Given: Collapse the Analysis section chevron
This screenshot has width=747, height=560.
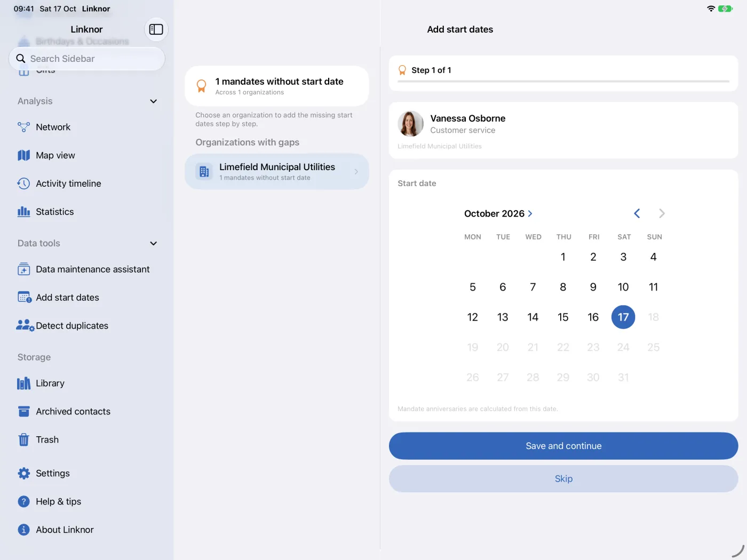Looking at the screenshot, I should pyautogui.click(x=153, y=101).
